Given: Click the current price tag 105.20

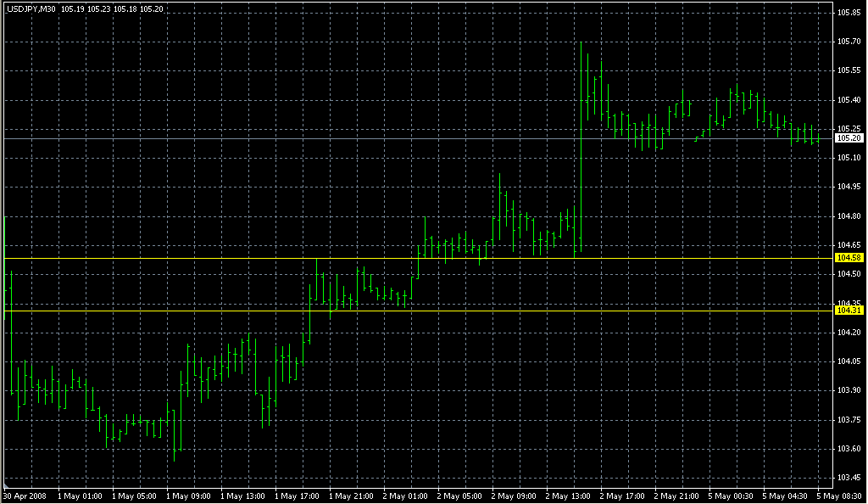Looking at the screenshot, I should (x=849, y=138).
